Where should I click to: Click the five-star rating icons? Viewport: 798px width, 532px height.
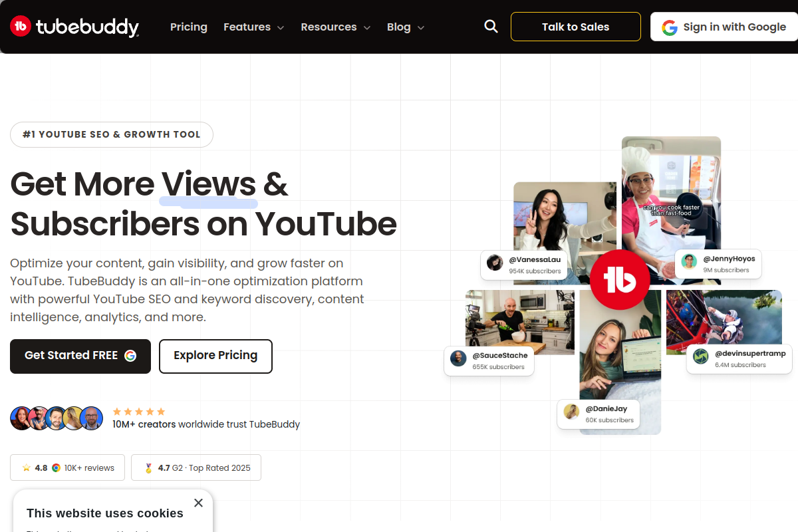(x=139, y=412)
